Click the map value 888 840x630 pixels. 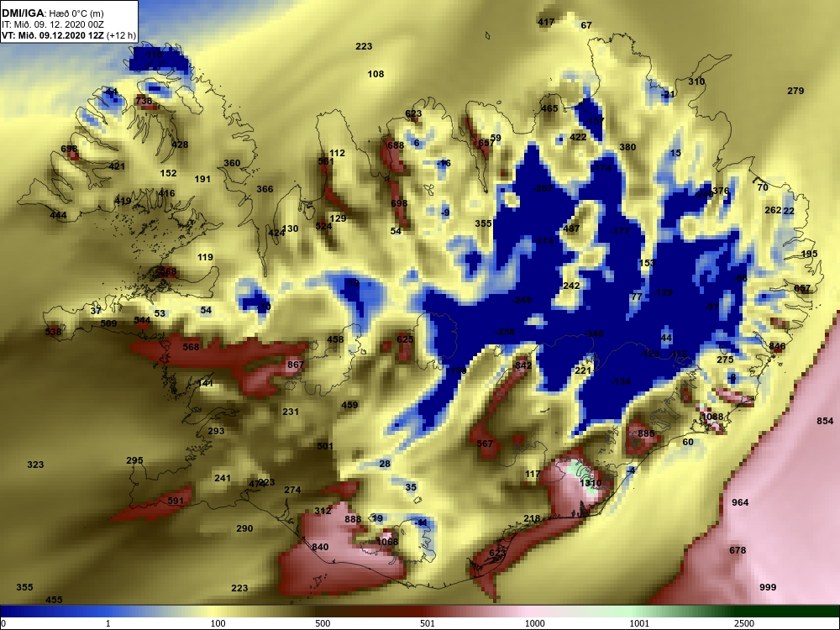click(353, 519)
